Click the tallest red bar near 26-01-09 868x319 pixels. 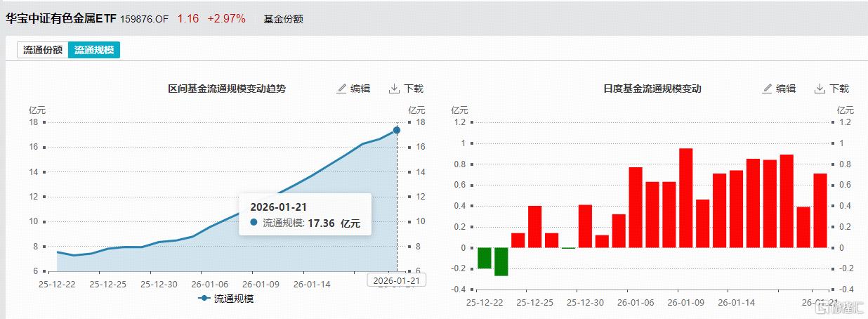click(686, 198)
